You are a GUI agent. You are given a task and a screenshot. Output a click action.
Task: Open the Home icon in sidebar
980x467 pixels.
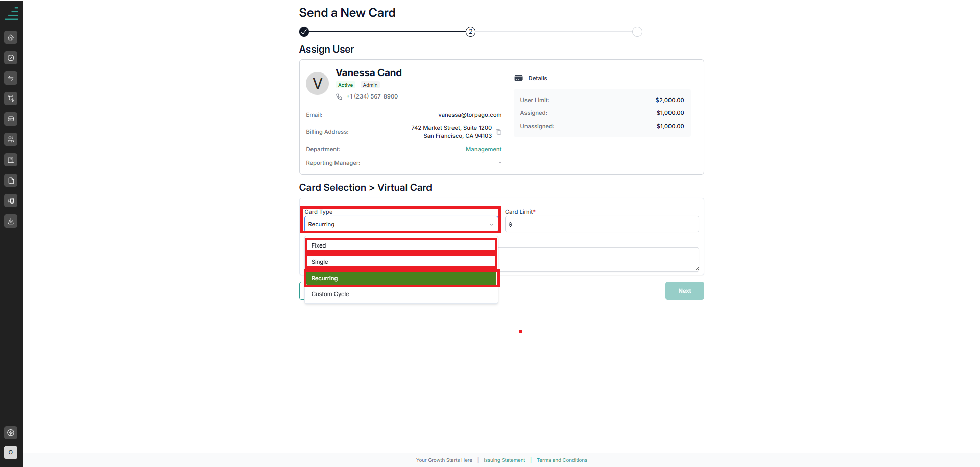coord(11,37)
